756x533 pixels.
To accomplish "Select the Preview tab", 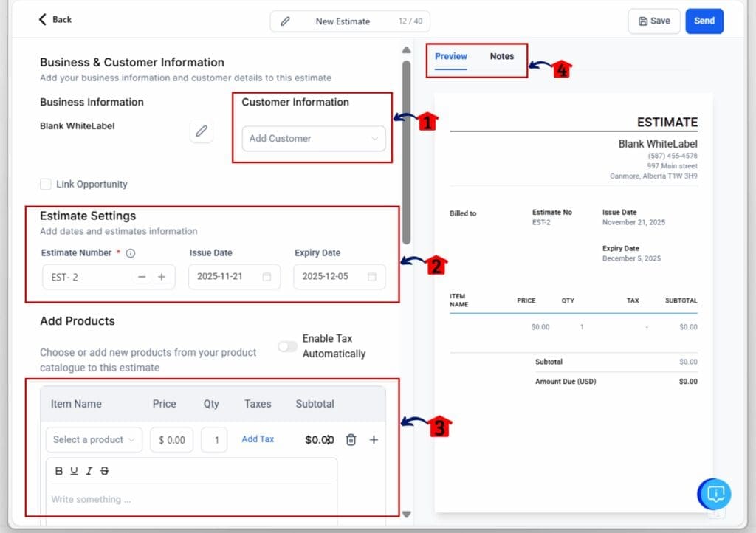I will point(451,56).
